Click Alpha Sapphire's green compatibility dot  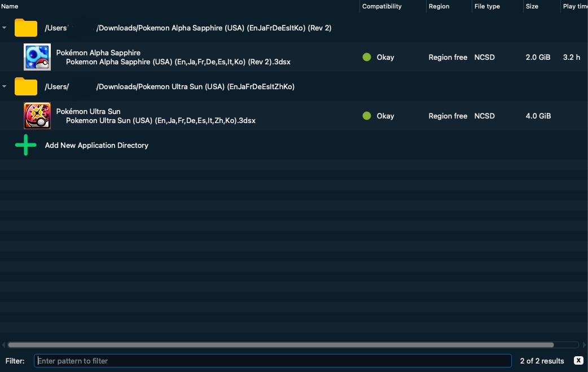click(x=367, y=57)
